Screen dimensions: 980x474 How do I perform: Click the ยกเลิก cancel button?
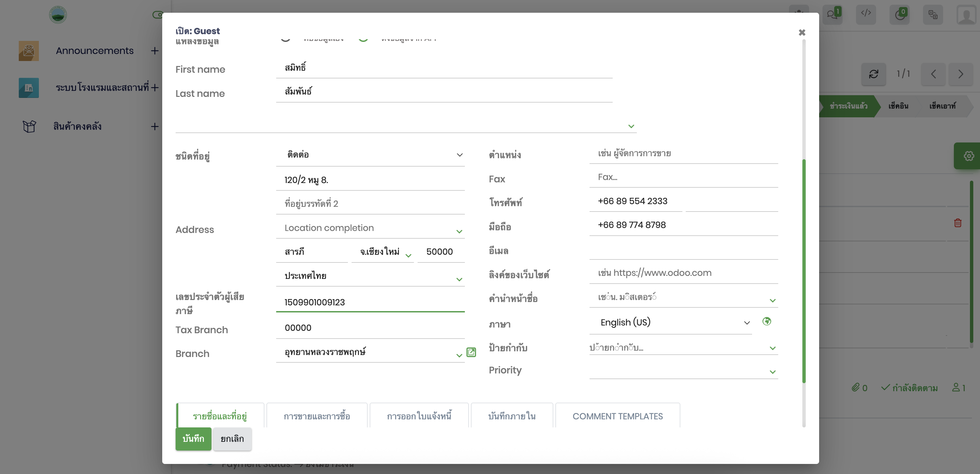click(232, 438)
